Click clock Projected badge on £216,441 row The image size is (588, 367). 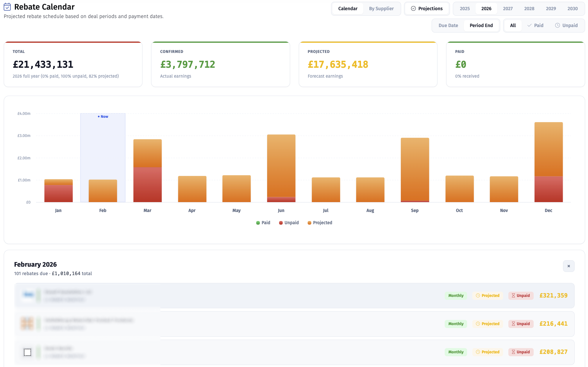tap(487, 324)
